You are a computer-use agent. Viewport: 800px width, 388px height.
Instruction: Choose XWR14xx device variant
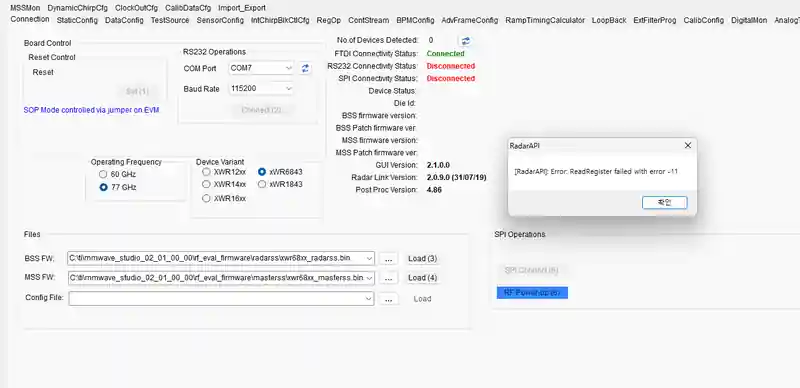pos(206,184)
